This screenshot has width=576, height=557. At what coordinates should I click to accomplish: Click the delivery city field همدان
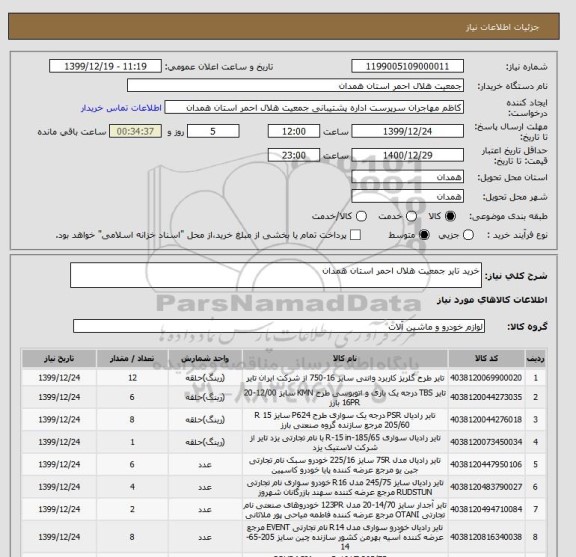tap(407, 197)
